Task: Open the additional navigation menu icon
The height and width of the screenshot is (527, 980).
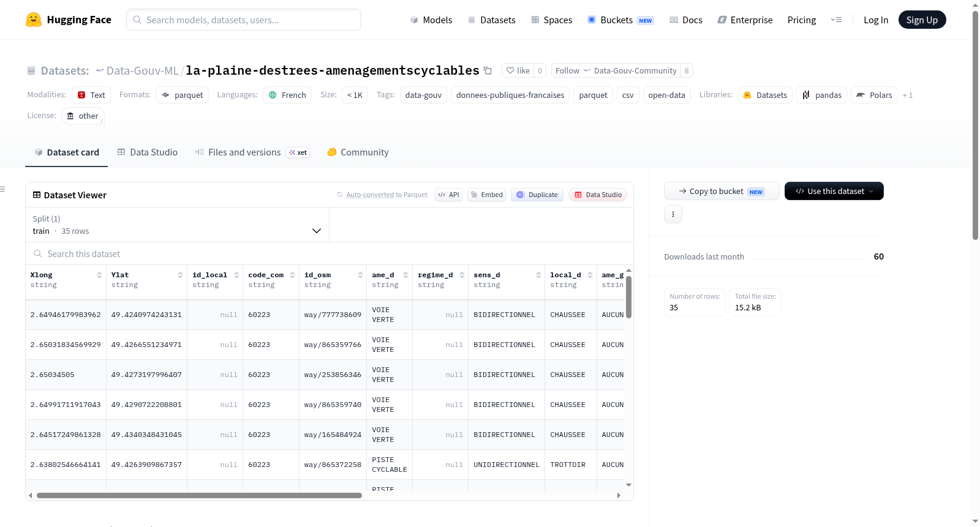Action: 836,20
